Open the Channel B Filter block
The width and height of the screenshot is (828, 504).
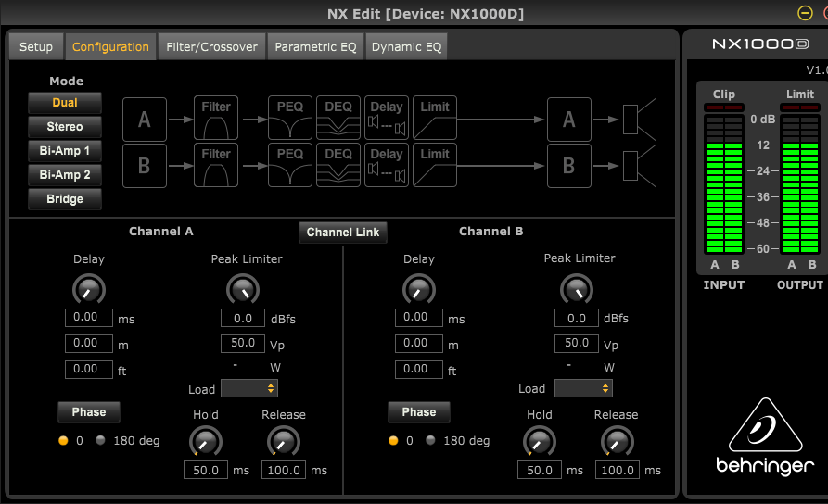click(x=216, y=165)
